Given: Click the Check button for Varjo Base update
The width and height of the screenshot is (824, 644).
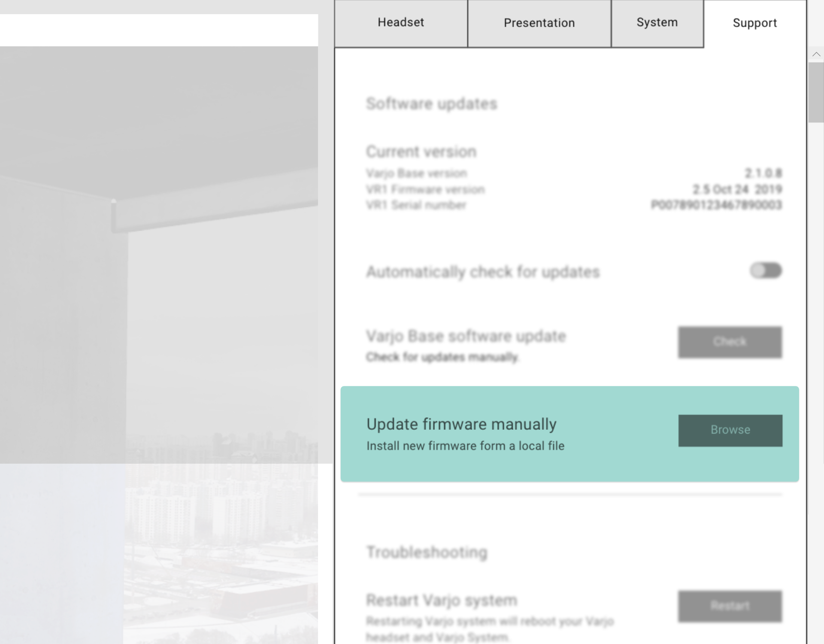Looking at the screenshot, I should pyautogui.click(x=730, y=342).
